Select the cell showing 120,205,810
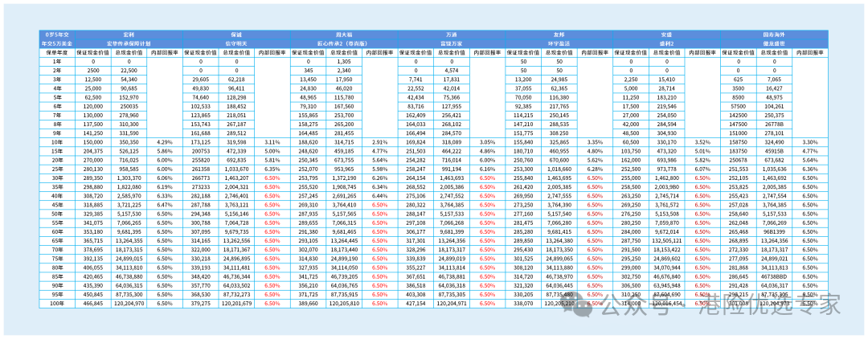This screenshot has height=339, width=868. [x=344, y=303]
